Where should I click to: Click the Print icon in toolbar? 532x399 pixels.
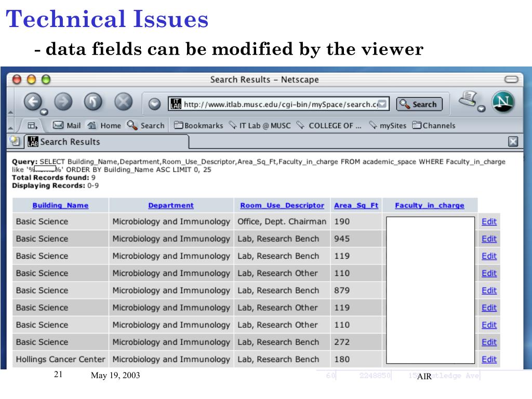point(468,99)
